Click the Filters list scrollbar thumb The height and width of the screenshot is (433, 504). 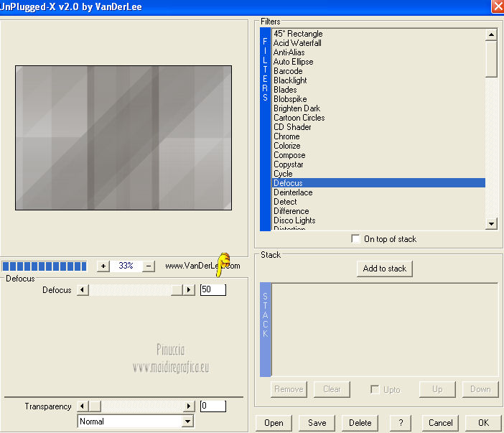(491, 59)
